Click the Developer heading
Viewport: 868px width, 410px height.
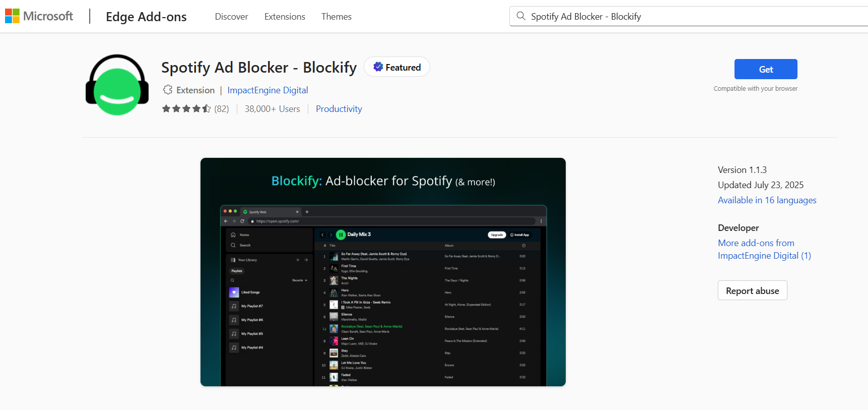[x=738, y=228]
